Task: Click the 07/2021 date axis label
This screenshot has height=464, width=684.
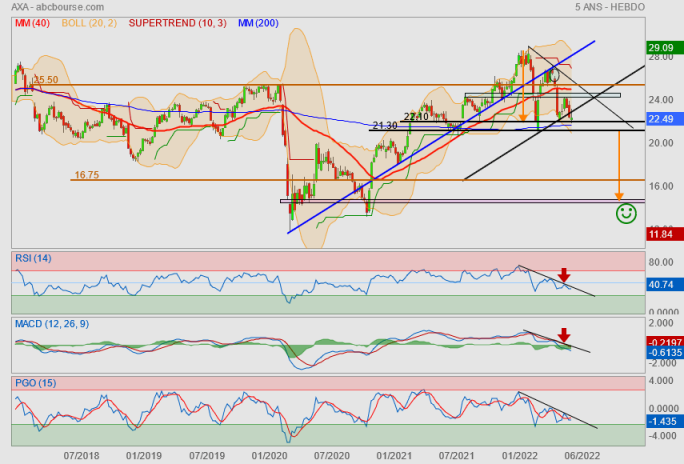Action: pyautogui.click(x=457, y=456)
